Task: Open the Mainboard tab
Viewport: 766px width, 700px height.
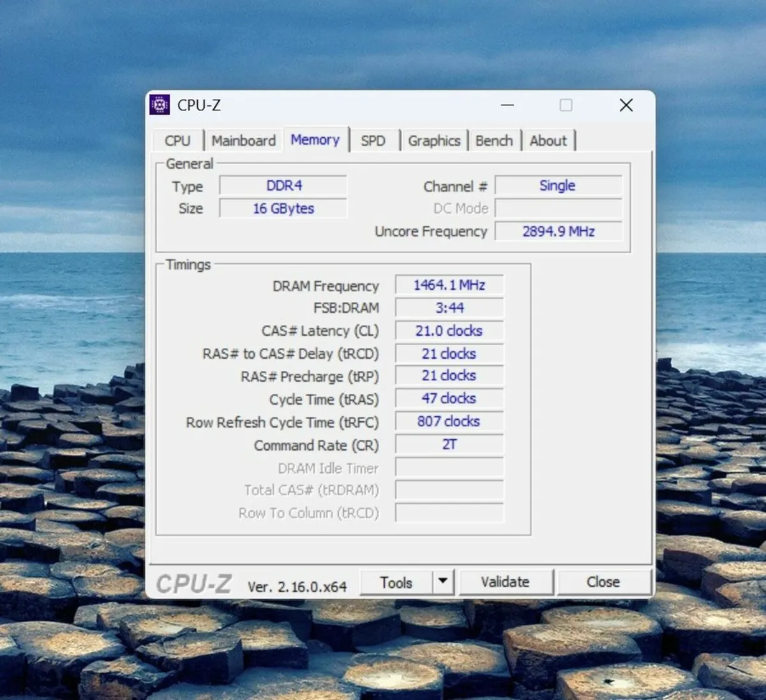Action: coord(243,140)
